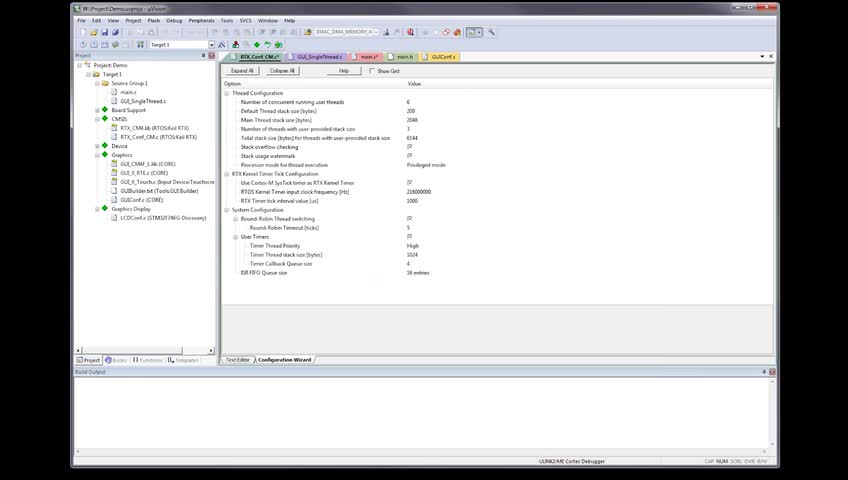Screen dimensions: 848x480
Task: Open the SVCS menu
Action: tap(246, 21)
